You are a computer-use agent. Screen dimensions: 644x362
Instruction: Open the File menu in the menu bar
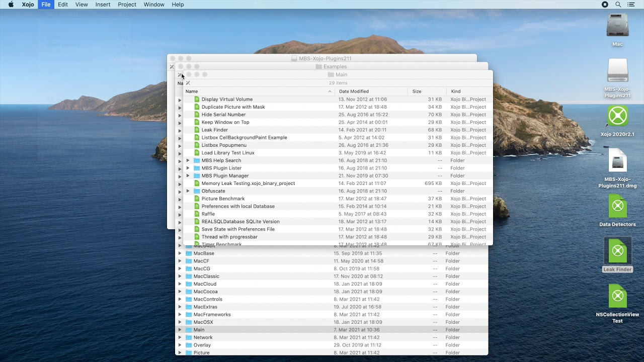pos(46,5)
